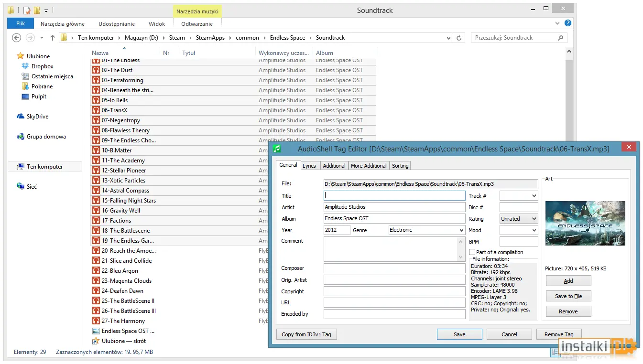Expand the address bar history dropdown
643x364 pixels.
[448, 38]
